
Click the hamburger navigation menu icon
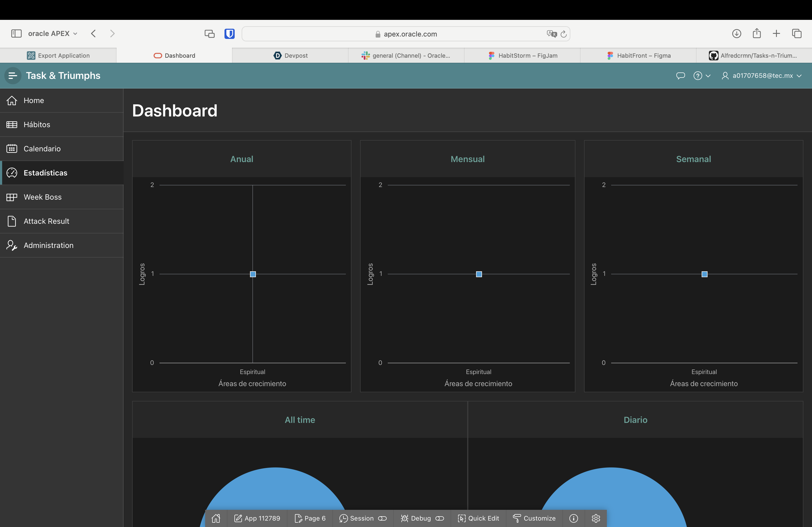pos(13,75)
